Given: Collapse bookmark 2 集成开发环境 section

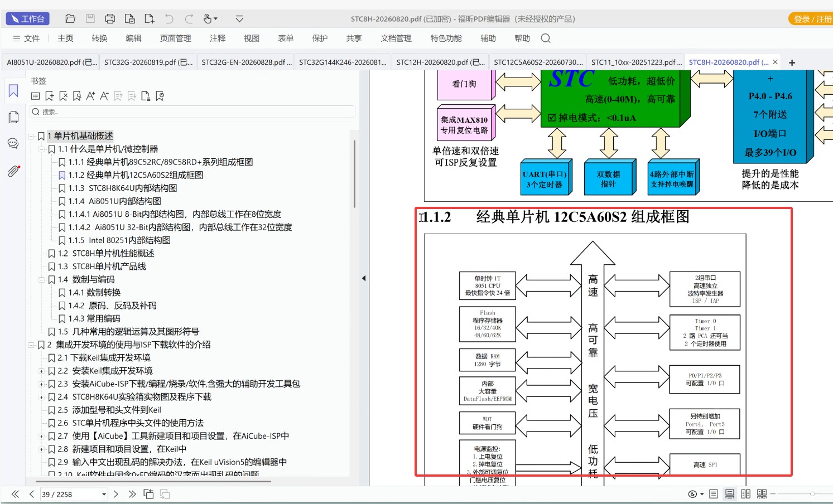Looking at the screenshot, I should (x=31, y=345).
